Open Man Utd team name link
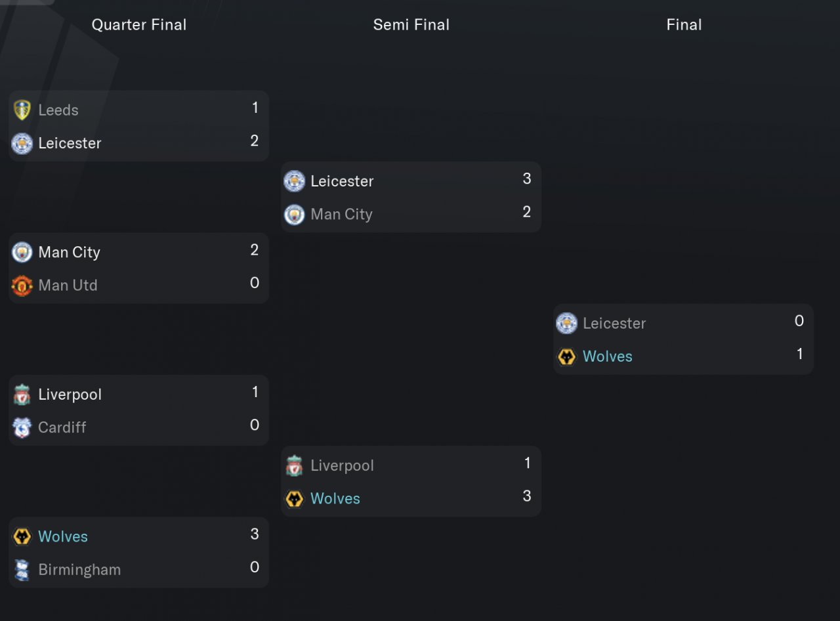The image size is (840, 621). (68, 286)
